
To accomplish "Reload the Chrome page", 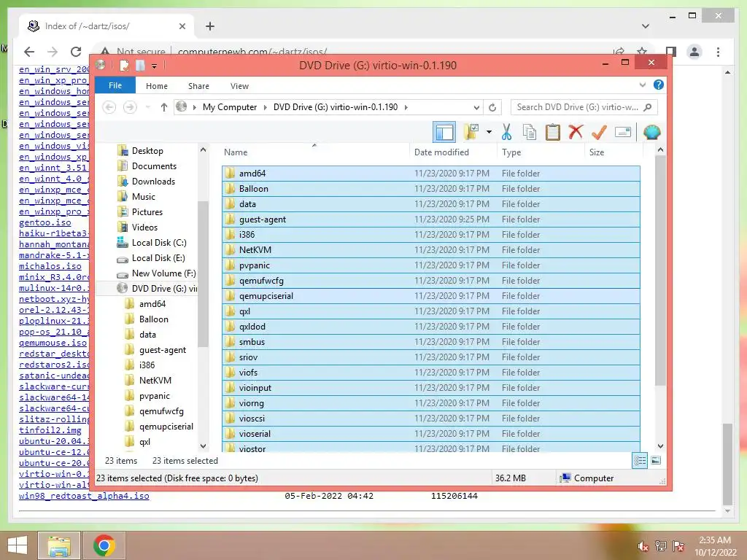I will click(76, 52).
